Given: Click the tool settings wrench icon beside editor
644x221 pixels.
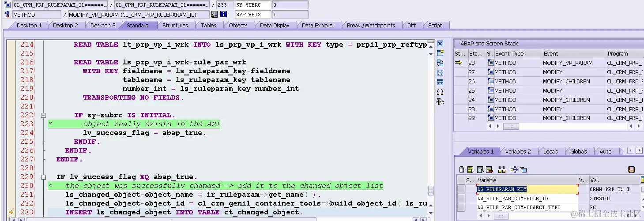Looking at the screenshot, I should (440, 102).
